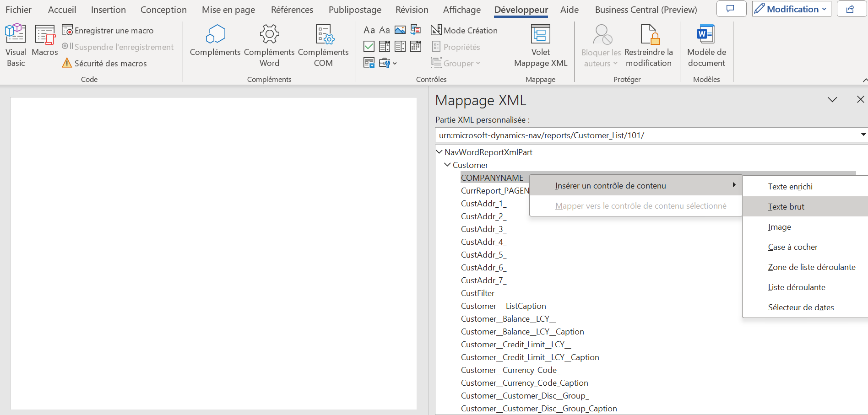Insert a rich text content control
Image resolution: width=868 pixels, height=415 pixels.
[369, 30]
